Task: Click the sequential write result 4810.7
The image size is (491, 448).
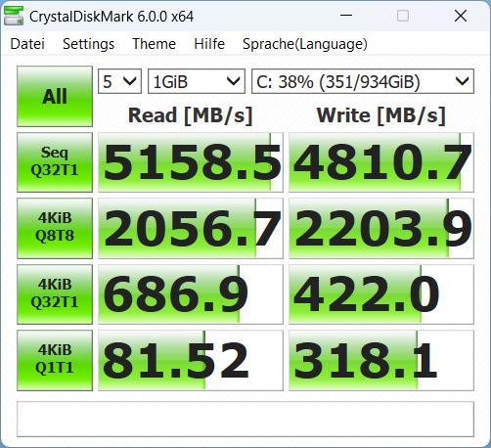Action: pyautogui.click(x=381, y=162)
